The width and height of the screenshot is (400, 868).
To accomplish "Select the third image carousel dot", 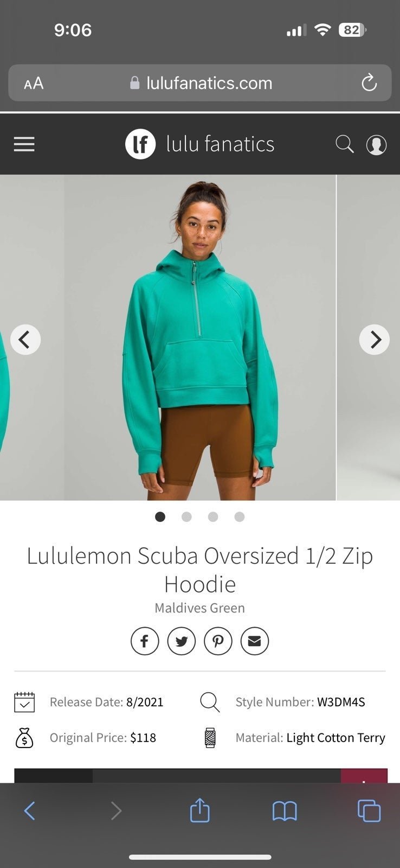I will coord(213,516).
